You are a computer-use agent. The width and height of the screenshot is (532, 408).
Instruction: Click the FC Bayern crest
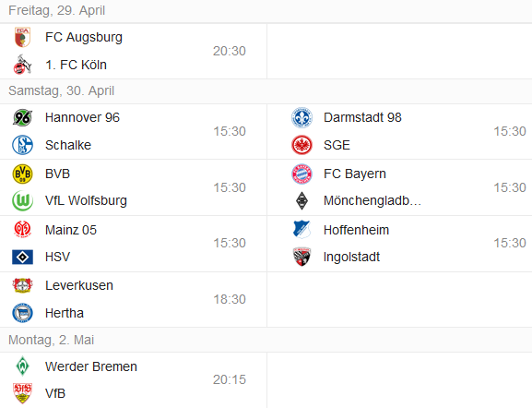click(301, 174)
